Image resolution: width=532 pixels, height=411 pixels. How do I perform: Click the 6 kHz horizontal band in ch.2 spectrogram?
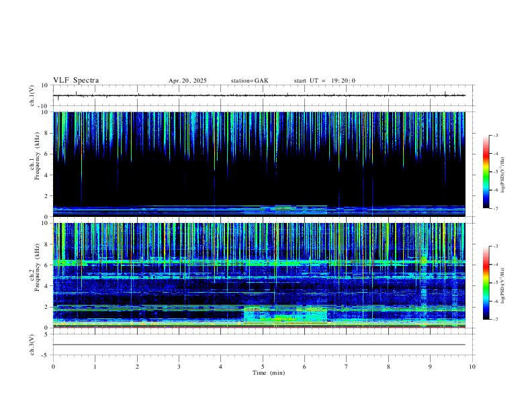259,262
